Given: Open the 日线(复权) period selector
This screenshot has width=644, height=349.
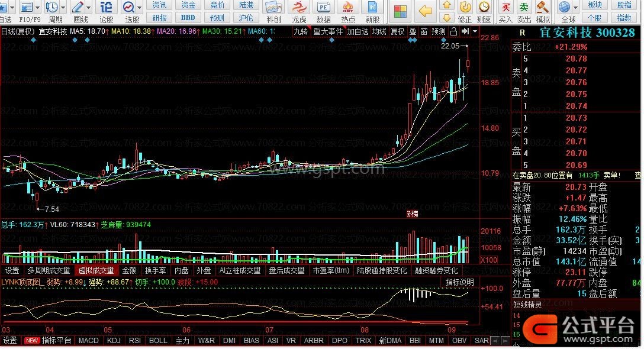Looking at the screenshot, I should (x=18, y=31).
